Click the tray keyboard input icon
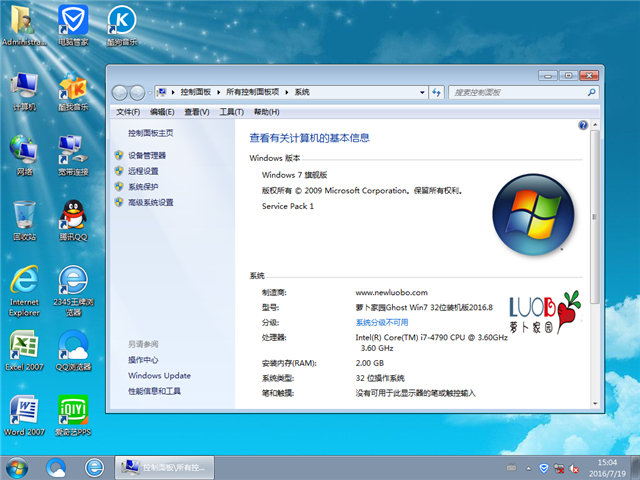The height and width of the screenshot is (480, 640). tap(511, 468)
